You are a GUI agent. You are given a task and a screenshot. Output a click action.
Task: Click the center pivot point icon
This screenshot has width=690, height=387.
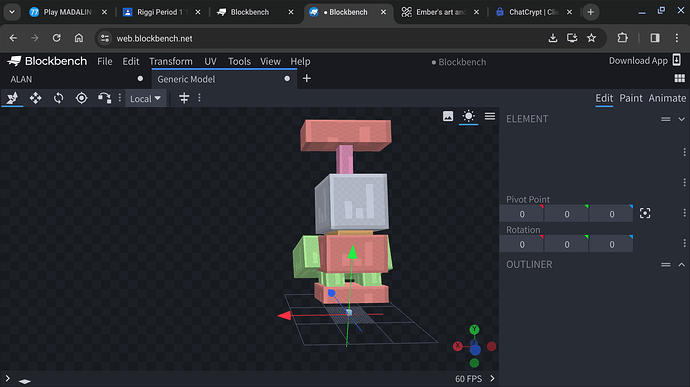[x=645, y=214]
